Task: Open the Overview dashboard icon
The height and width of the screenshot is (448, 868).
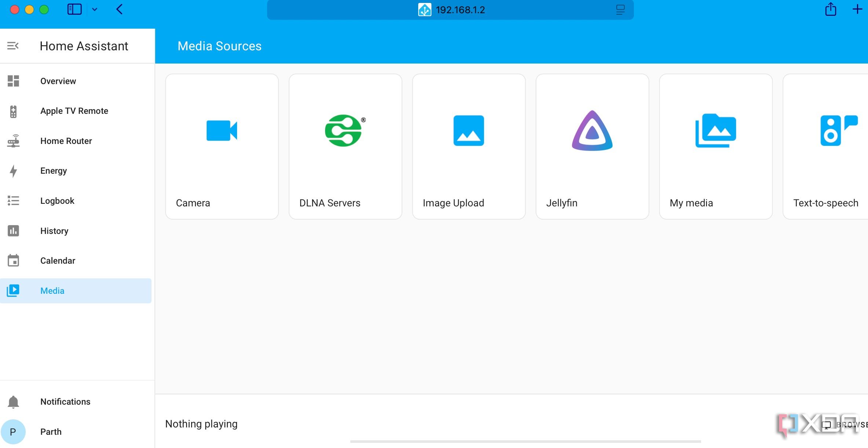Action: pyautogui.click(x=13, y=81)
